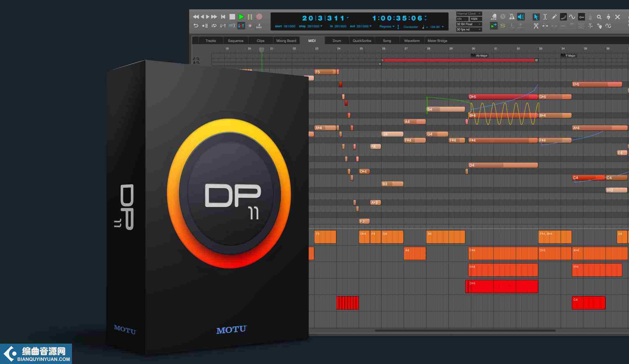Screen dimensions: 629x364
Task: Toggle the click metronome icon
Action: 512,17
